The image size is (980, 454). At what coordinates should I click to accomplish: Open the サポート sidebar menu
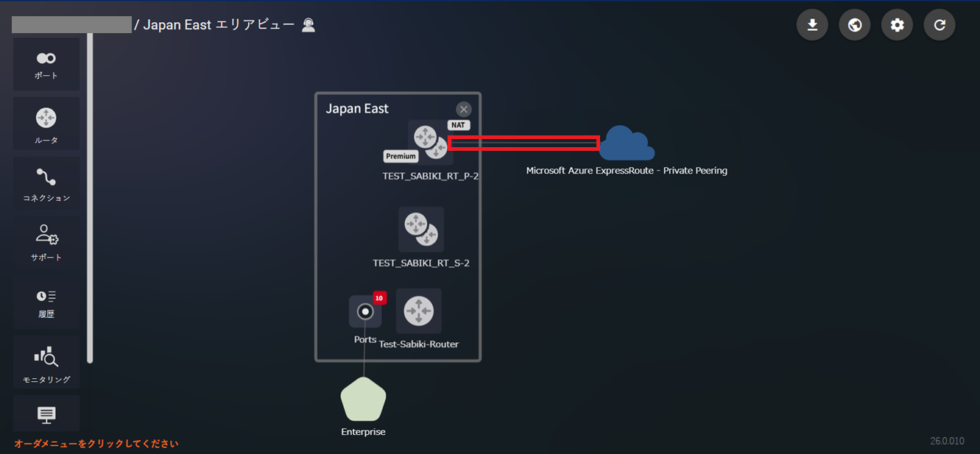point(46,242)
